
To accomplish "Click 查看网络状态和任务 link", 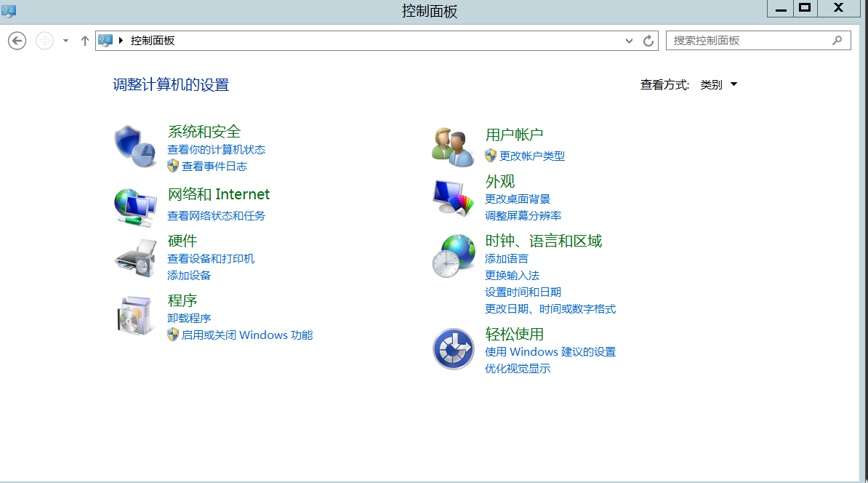I will pyautogui.click(x=217, y=215).
